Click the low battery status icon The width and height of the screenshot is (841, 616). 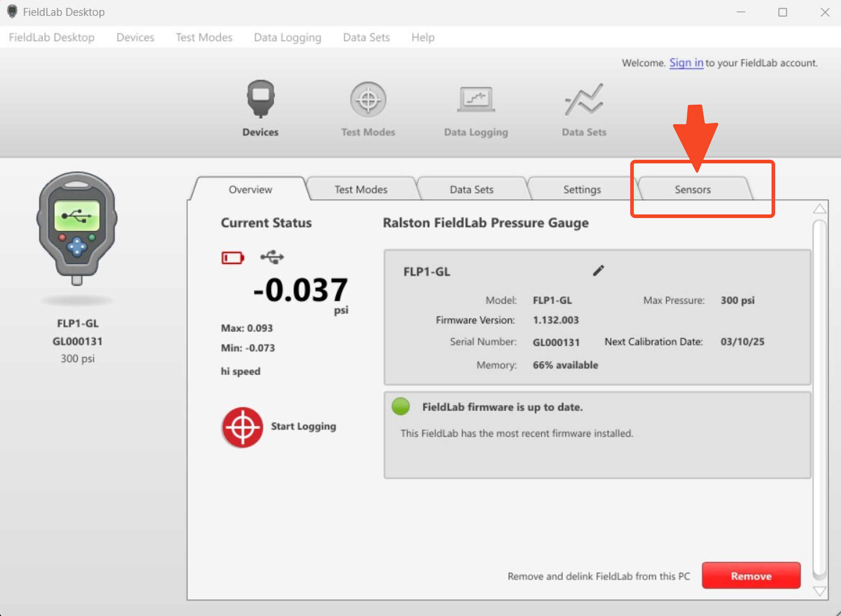[x=233, y=258]
